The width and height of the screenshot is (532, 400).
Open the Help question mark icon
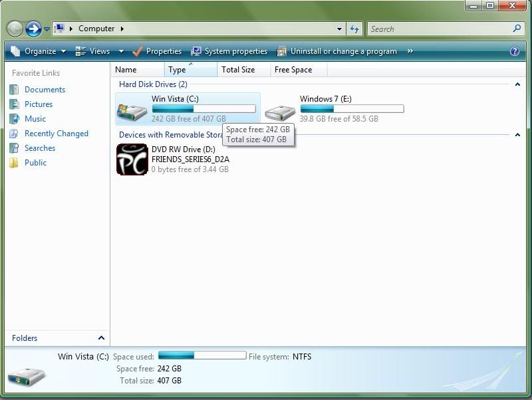pyautogui.click(x=514, y=51)
